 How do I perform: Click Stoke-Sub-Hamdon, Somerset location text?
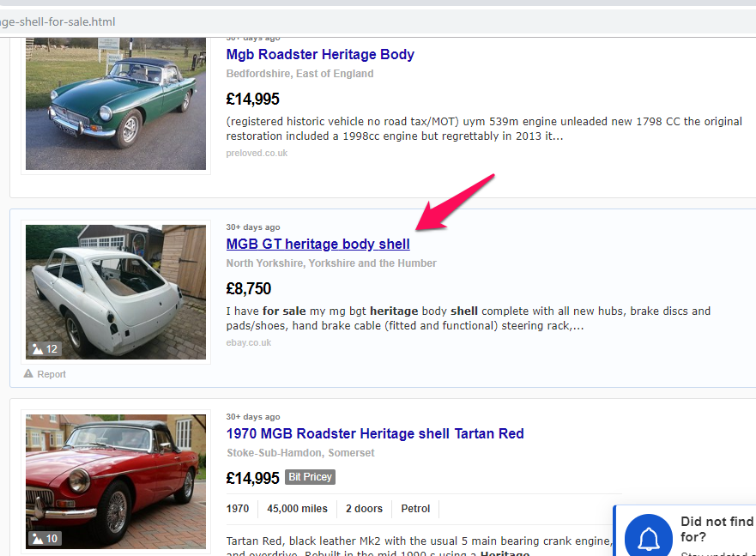pyautogui.click(x=300, y=453)
